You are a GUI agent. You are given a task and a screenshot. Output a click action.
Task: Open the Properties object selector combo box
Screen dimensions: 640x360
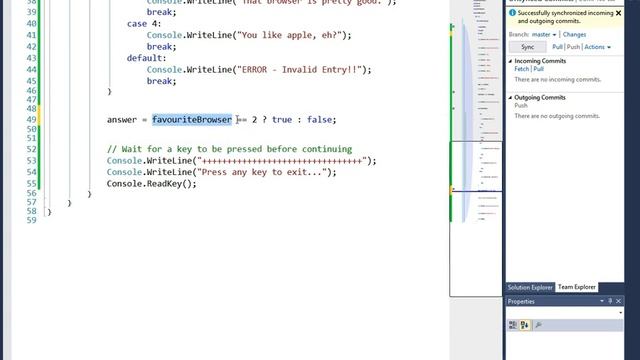pyautogui.click(x=564, y=313)
